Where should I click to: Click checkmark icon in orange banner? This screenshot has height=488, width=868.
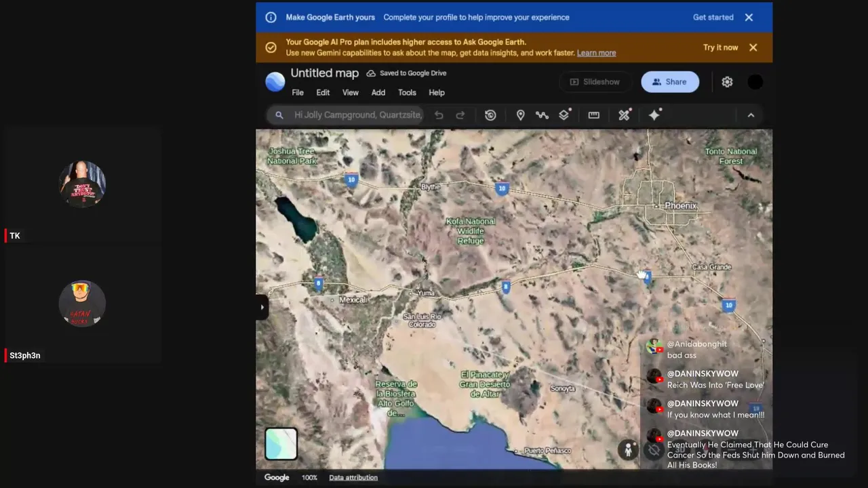click(271, 47)
